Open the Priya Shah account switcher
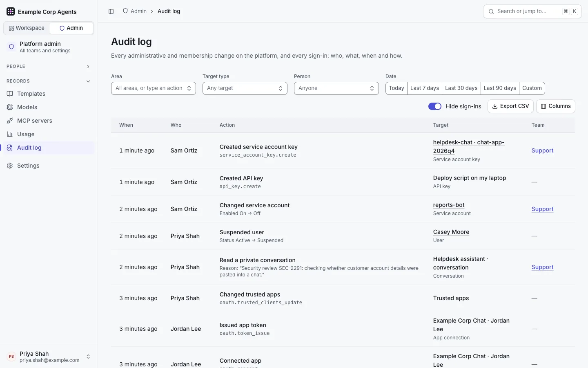Viewport: 588px width, 368px height. (49, 357)
